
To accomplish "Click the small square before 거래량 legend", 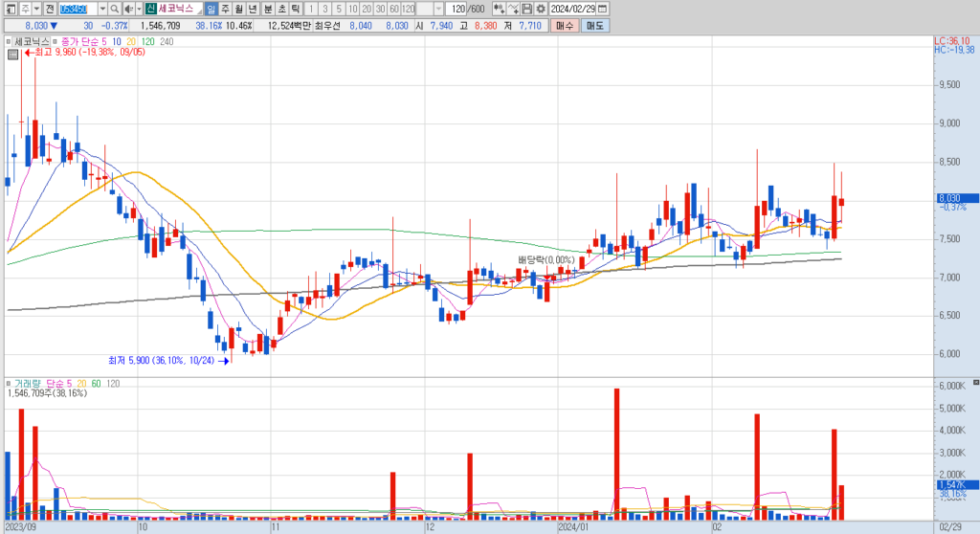I will point(8,384).
